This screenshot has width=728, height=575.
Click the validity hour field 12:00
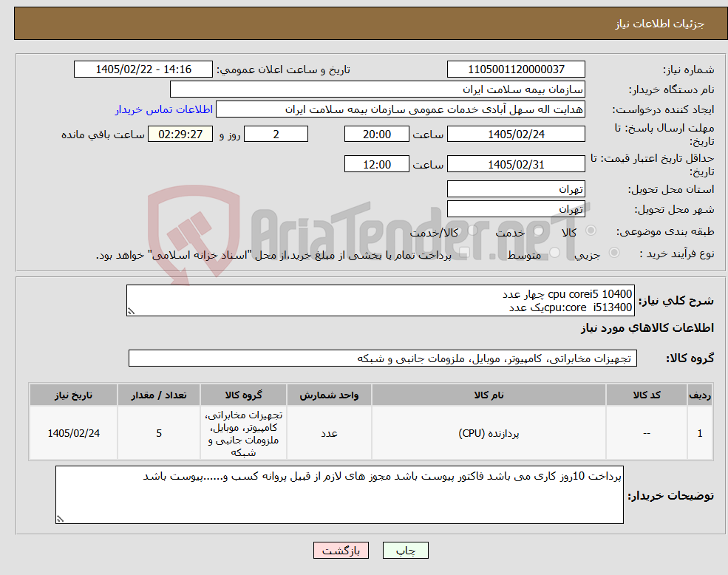[x=376, y=164]
